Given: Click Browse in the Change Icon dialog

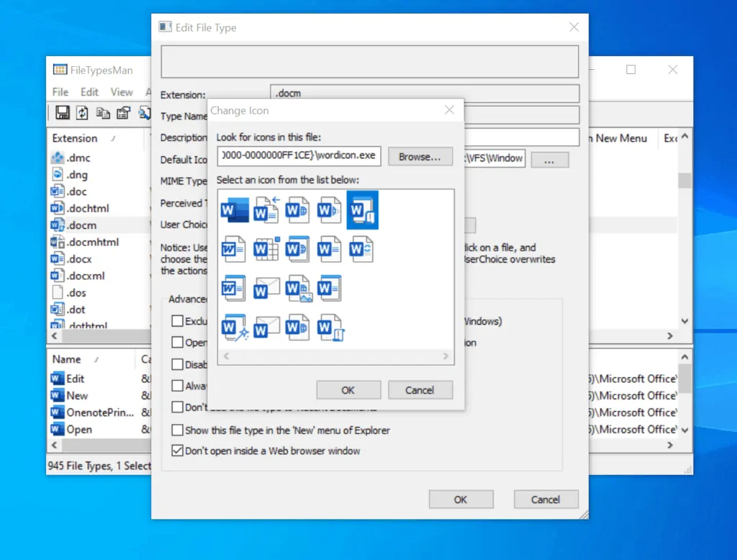Looking at the screenshot, I should coord(420,156).
